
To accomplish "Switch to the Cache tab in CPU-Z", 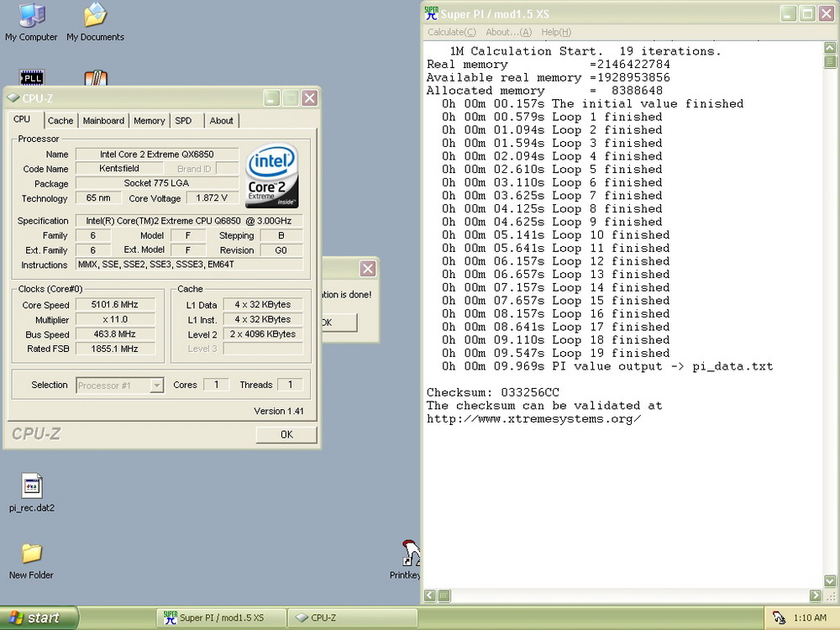I will [x=60, y=120].
